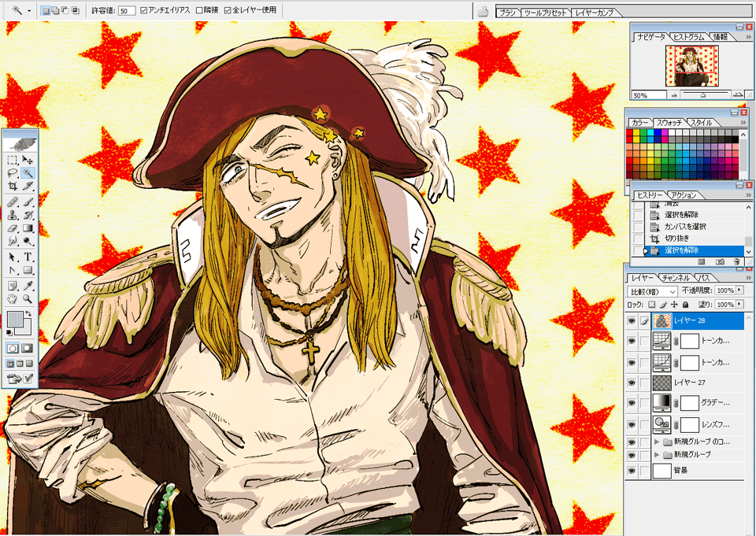The height and width of the screenshot is (536, 756).
Task: Switch to Quick Mask mode
Action: [28, 348]
